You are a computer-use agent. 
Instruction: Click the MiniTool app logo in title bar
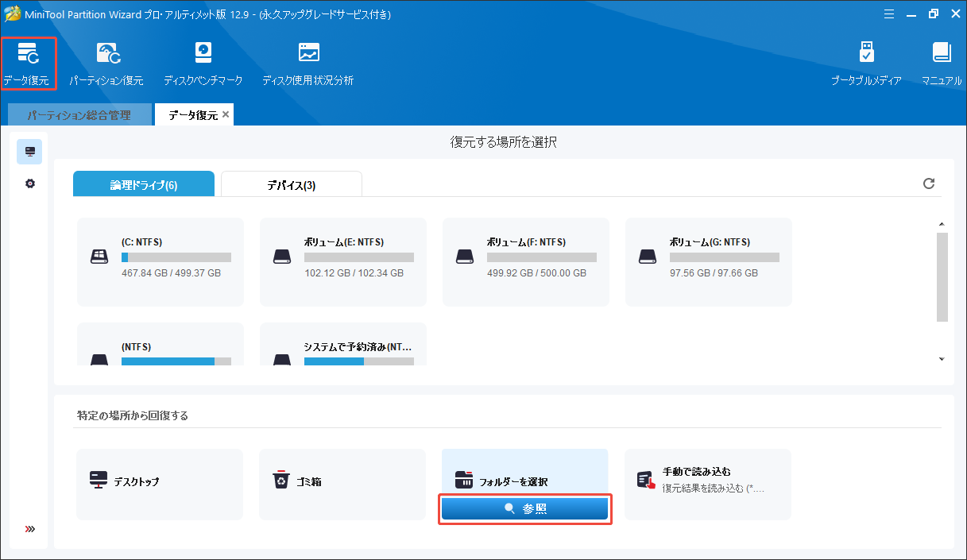(12, 14)
